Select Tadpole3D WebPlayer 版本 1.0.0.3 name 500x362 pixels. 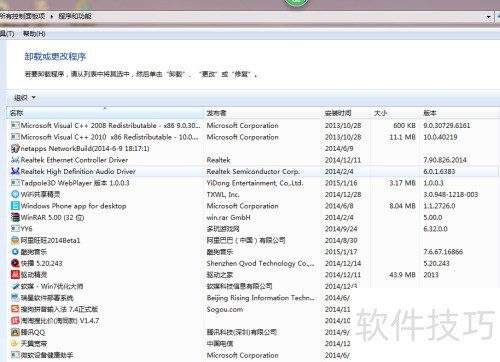click(x=75, y=183)
